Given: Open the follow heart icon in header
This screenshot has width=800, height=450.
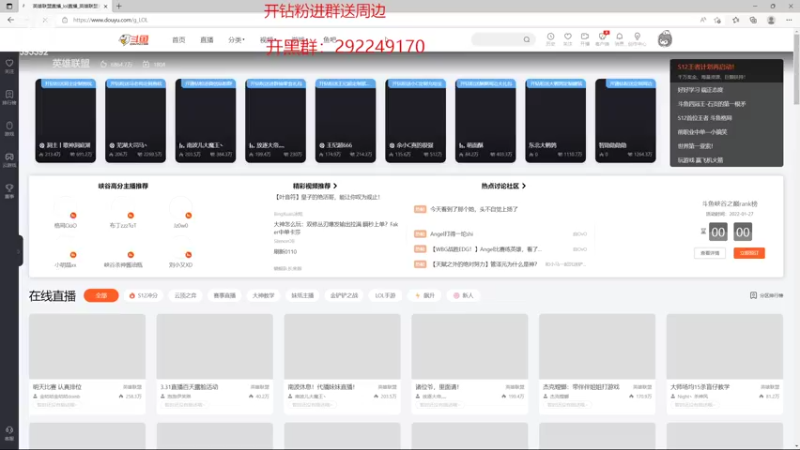Looking at the screenshot, I should [567, 39].
